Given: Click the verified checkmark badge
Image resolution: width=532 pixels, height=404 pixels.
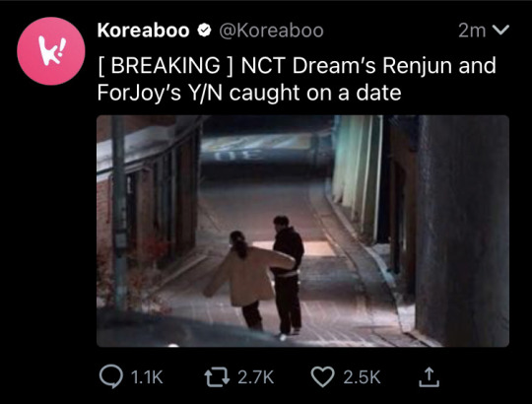Looking at the screenshot, I should [x=204, y=31].
